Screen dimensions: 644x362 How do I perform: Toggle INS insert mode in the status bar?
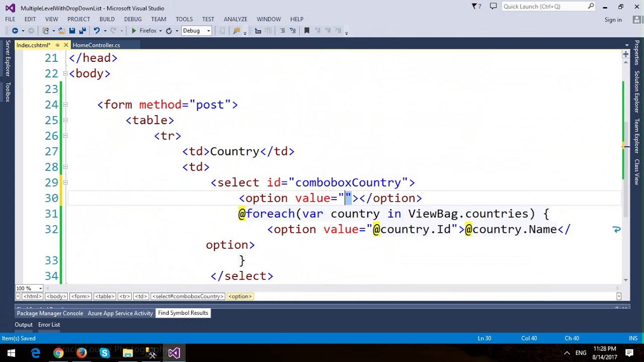633,338
